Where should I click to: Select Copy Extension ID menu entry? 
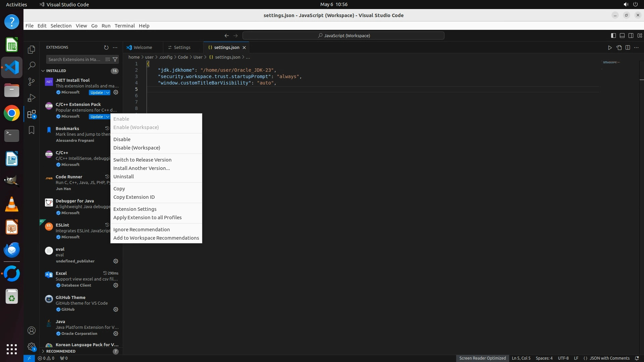tap(134, 197)
